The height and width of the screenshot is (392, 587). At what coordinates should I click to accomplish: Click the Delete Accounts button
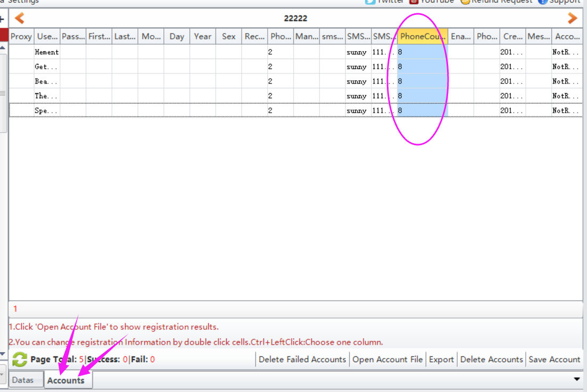491,360
